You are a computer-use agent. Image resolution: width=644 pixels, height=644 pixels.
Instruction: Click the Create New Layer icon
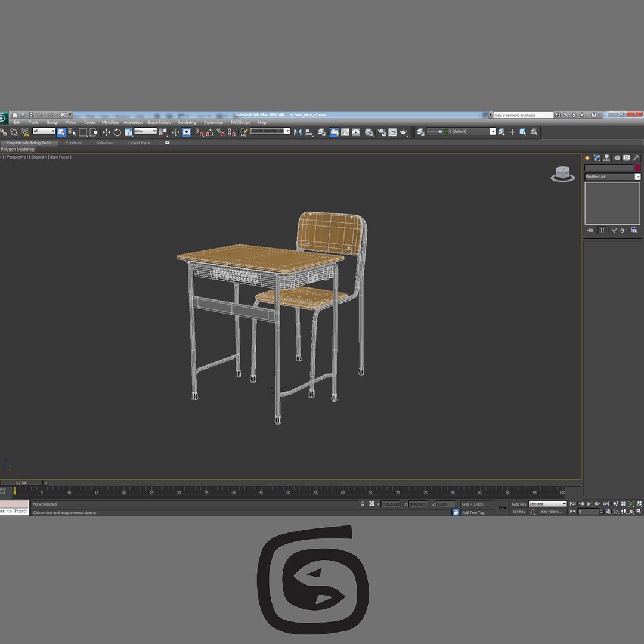pyautogui.click(x=501, y=132)
